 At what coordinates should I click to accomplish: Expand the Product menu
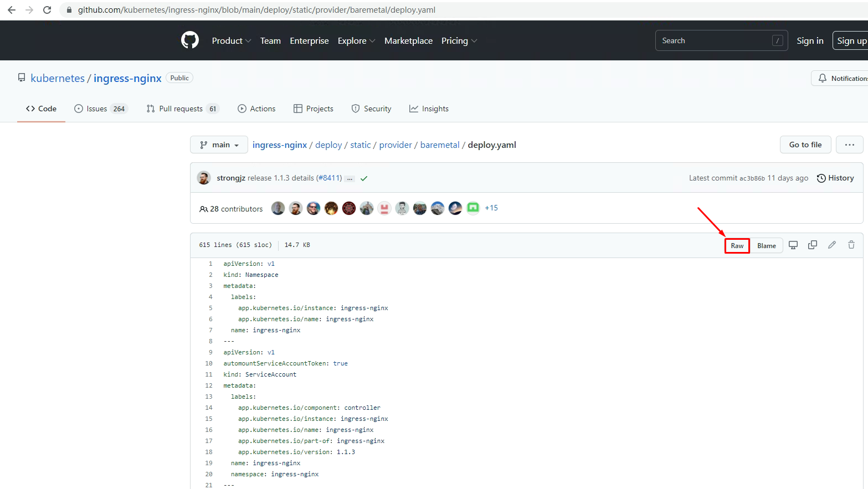pos(231,41)
